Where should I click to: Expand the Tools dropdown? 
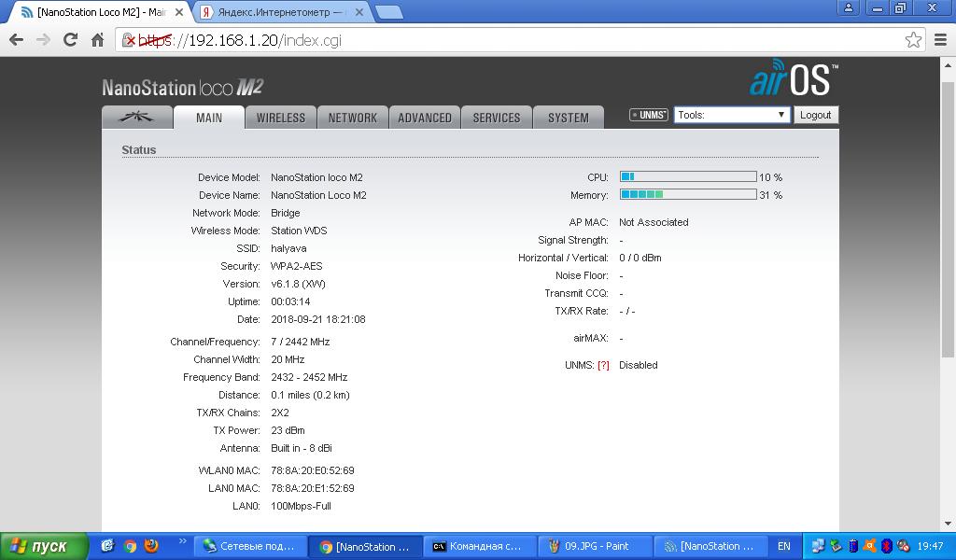tap(732, 115)
